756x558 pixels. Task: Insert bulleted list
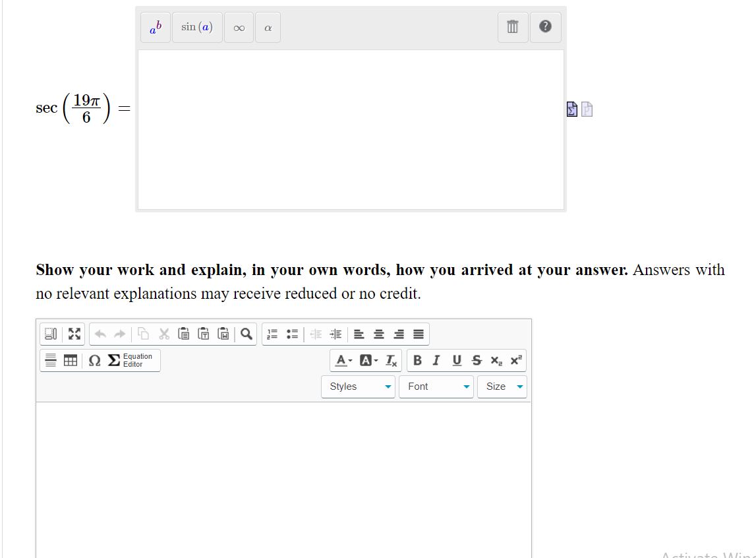pos(292,334)
